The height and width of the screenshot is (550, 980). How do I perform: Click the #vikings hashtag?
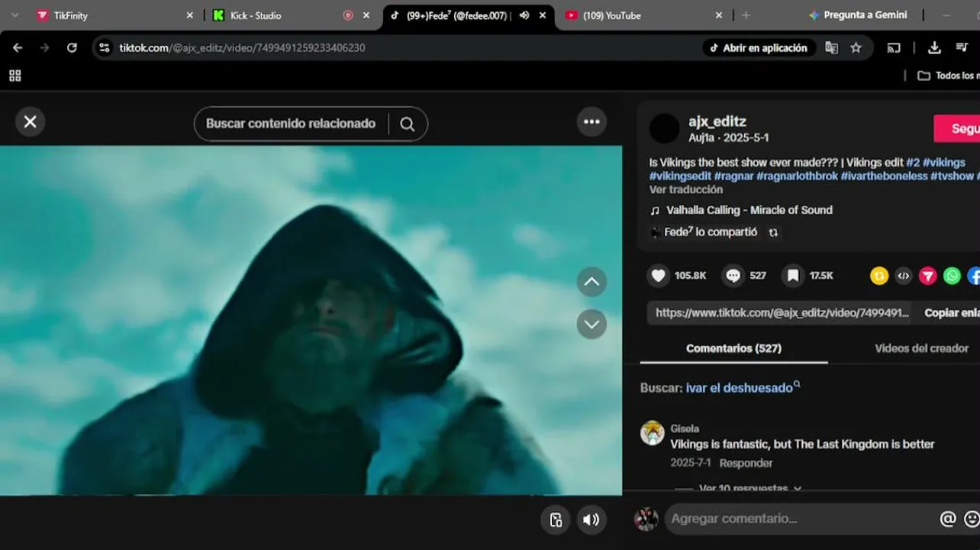(x=944, y=163)
